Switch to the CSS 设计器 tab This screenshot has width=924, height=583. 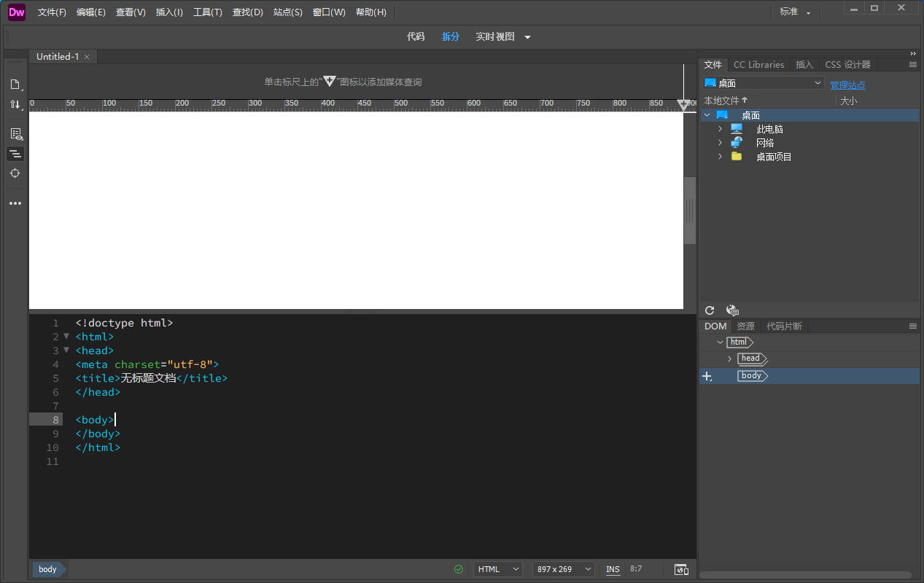[847, 64]
